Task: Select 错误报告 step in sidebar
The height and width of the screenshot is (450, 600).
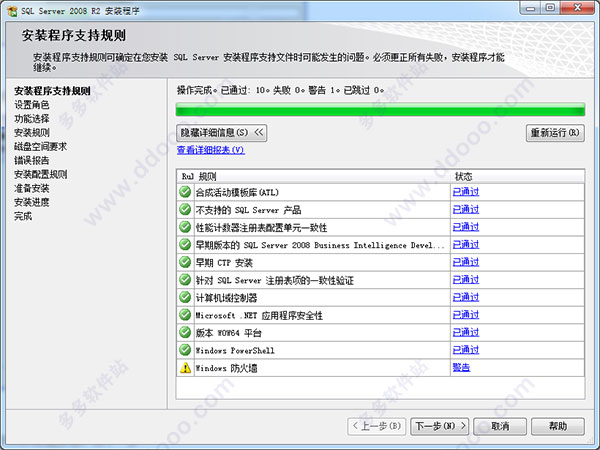Action: (x=32, y=160)
